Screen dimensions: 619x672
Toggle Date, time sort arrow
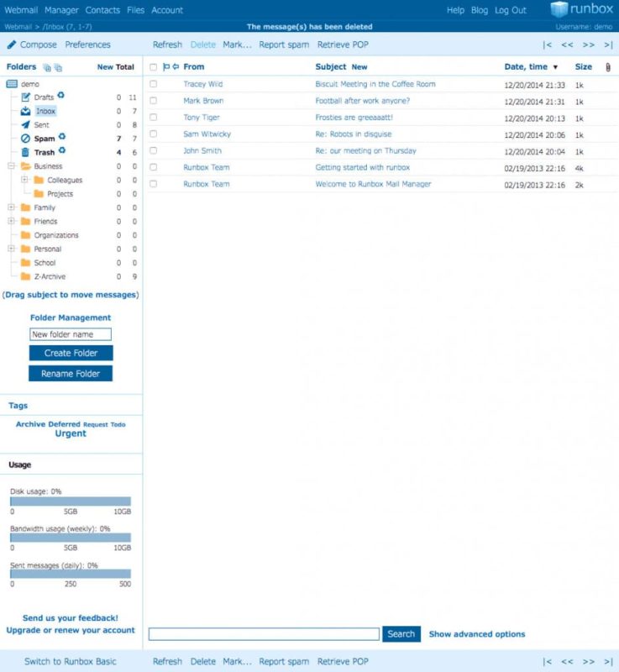(x=555, y=67)
